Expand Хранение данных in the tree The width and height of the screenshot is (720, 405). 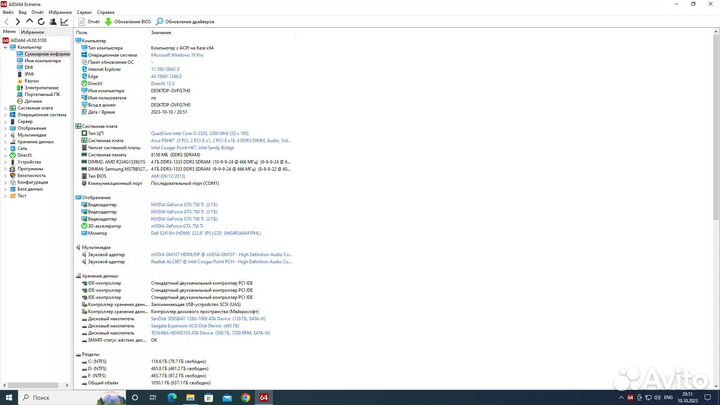[x=6, y=142]
